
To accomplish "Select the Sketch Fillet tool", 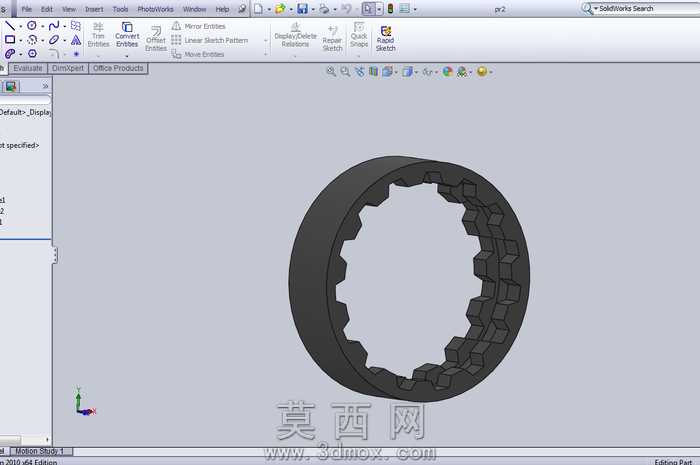I will pos(54,54).
